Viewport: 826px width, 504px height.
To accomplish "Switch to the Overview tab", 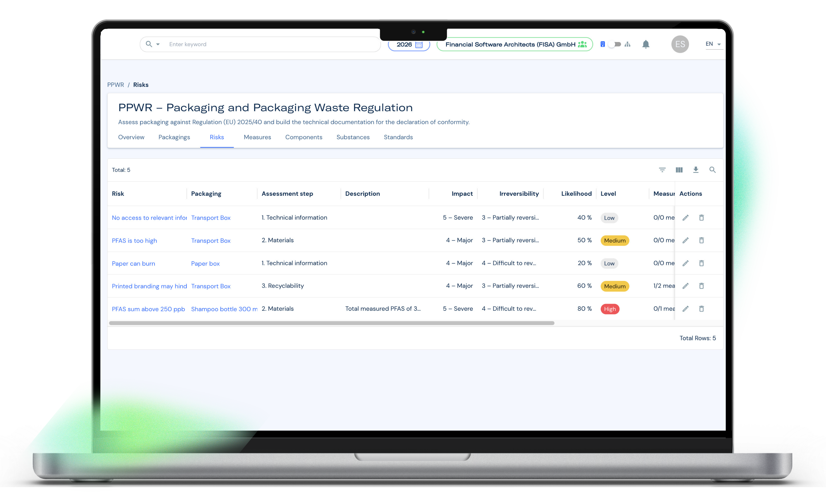I will pos(131,137).
